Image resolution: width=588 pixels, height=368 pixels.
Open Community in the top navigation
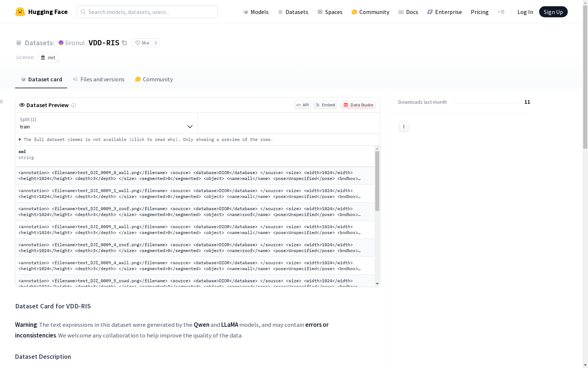[370, 12]
